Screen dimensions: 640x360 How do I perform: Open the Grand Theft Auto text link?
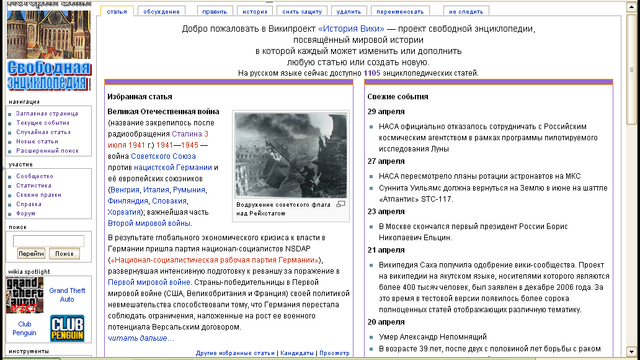tap(67, 295)
